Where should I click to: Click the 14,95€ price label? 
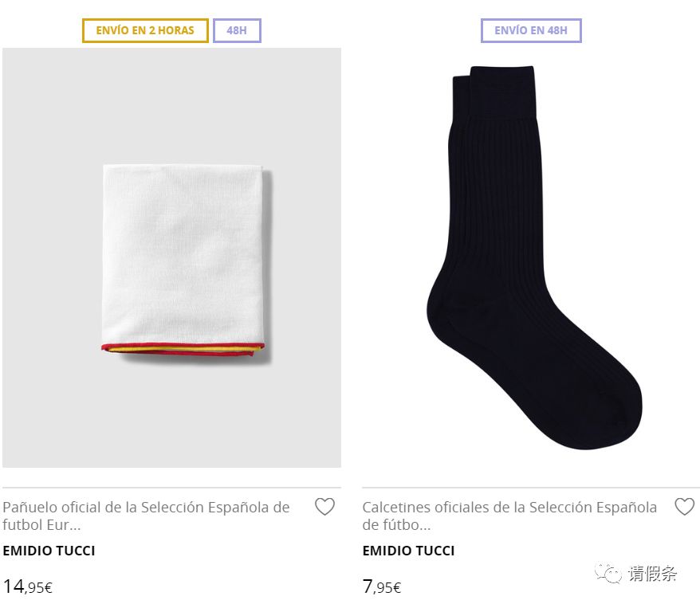pyautogui.click(x=28, y=586)
